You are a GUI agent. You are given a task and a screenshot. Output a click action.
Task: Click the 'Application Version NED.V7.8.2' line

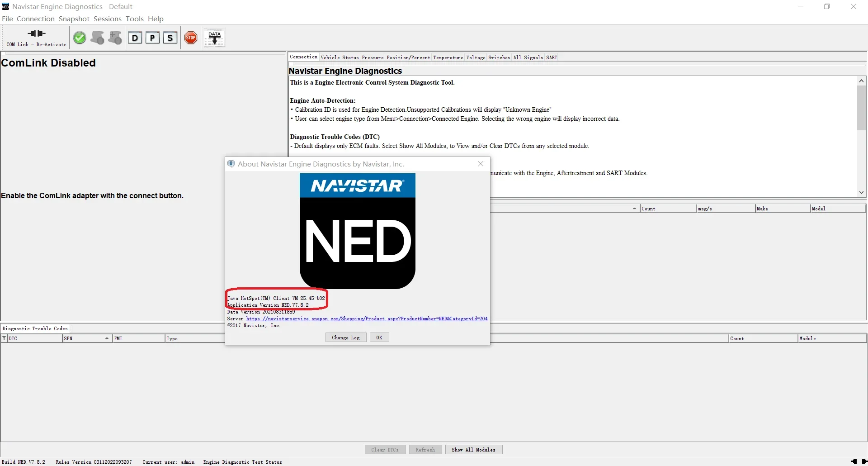click(268, 305)
